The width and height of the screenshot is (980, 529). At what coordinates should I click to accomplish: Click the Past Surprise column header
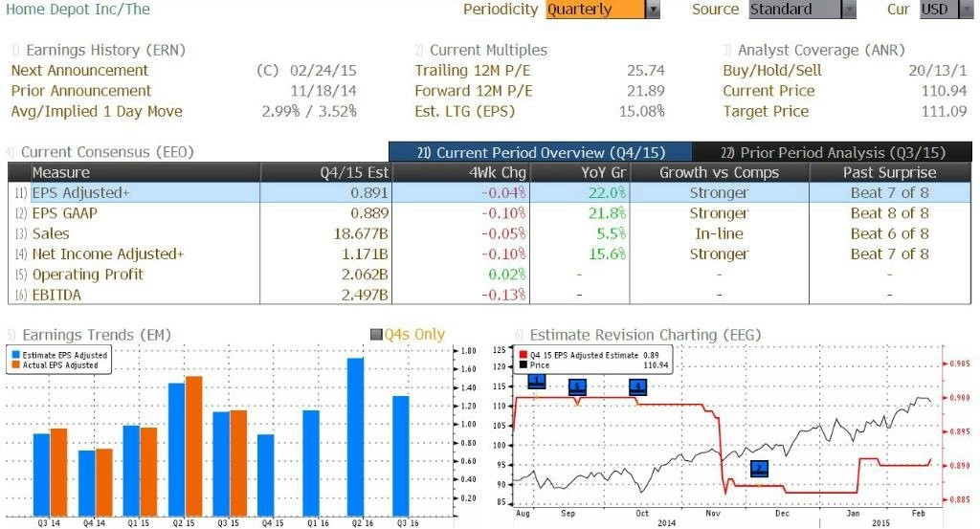(x=890, y=172)
